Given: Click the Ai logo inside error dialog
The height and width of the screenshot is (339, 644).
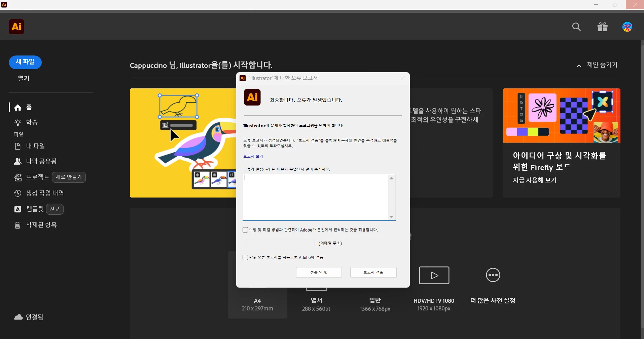Looking at the screenshot, I should [252, 97].
